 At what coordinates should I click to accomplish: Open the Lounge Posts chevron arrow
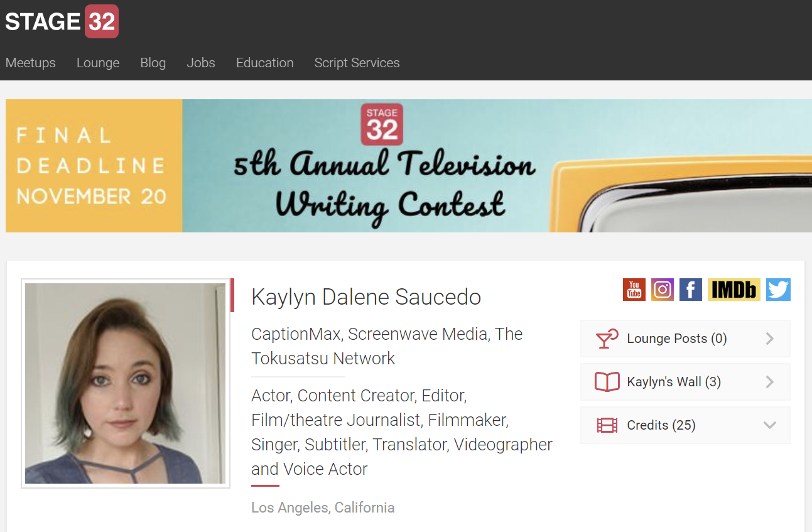point(770,339)
